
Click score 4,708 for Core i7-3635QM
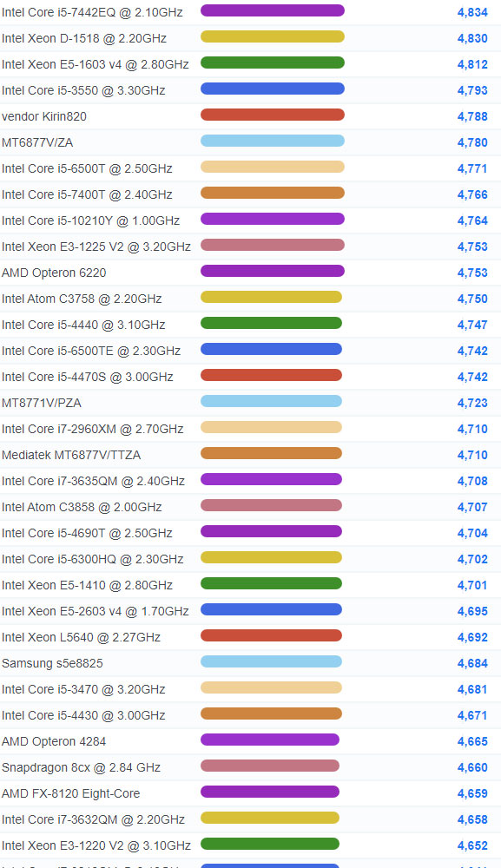coord(472,481)
